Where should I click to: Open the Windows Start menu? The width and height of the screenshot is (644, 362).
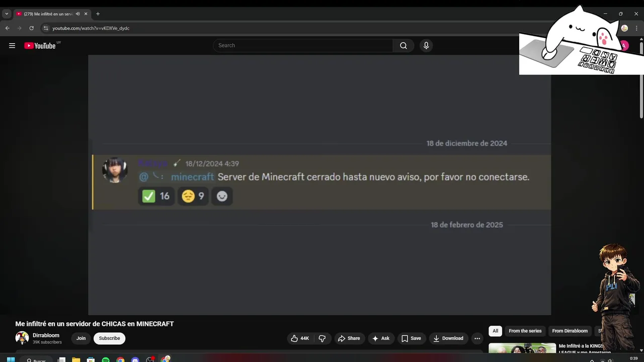click(11, 359)
